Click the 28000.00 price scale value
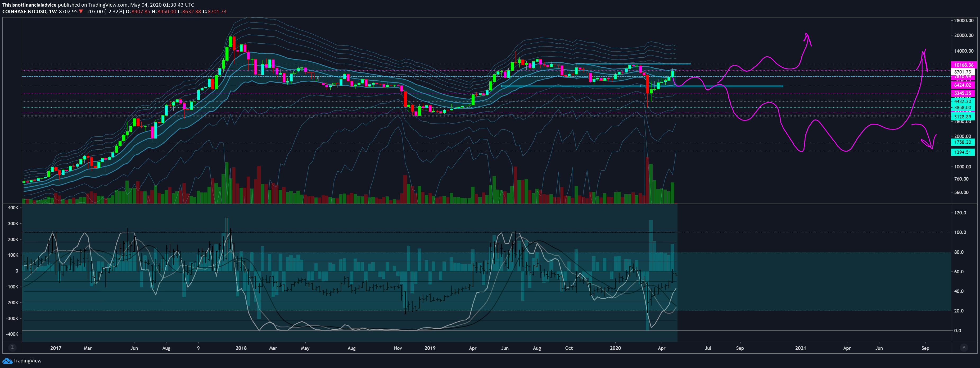This screenshot has height=368, width=980. 964,21
